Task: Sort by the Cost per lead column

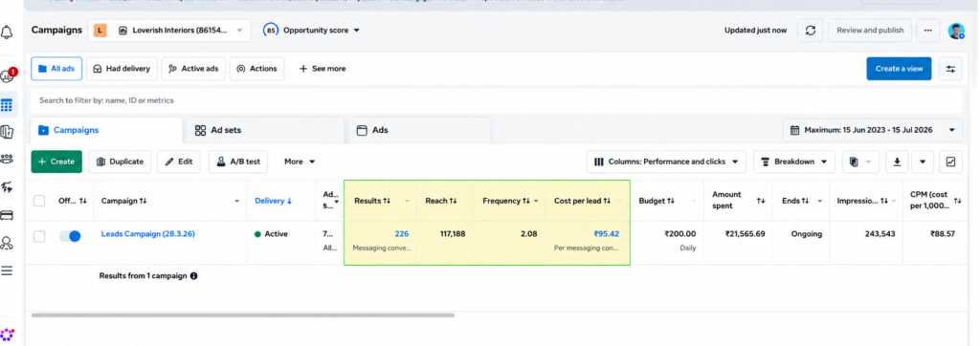Action: [606, 201]
